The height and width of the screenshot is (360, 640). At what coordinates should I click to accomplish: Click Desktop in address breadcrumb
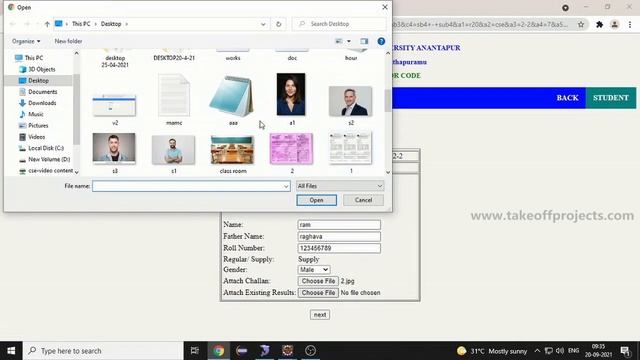coord(111,24)
